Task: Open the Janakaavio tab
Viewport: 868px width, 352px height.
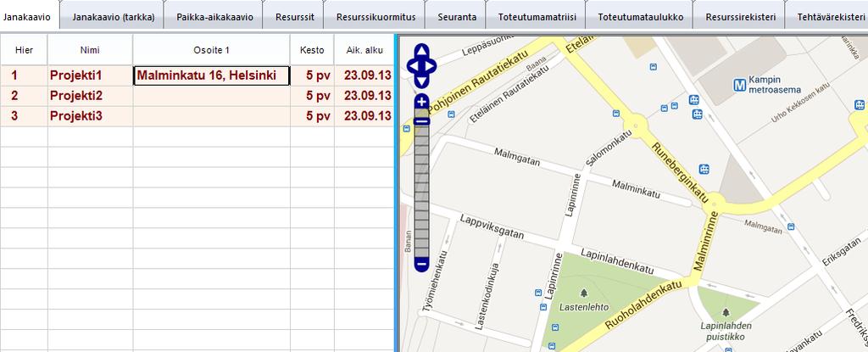Action: coord(26,17)
